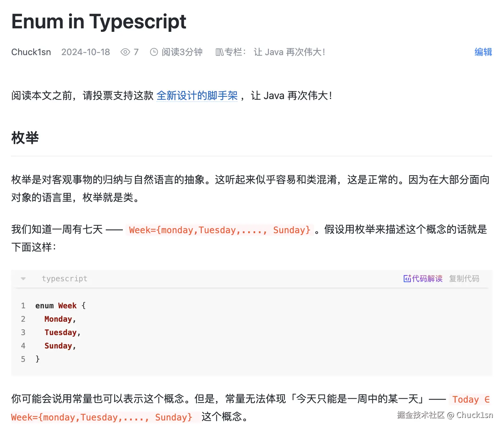The image size is (504, 430).
Task: Click the eye icon beside the view count
Action: pyautogui.click(x=125, y=52)
